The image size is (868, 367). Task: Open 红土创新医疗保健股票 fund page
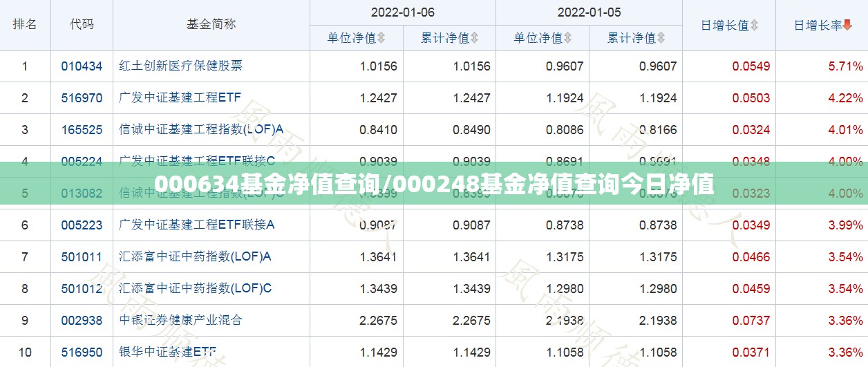[181, 66]
